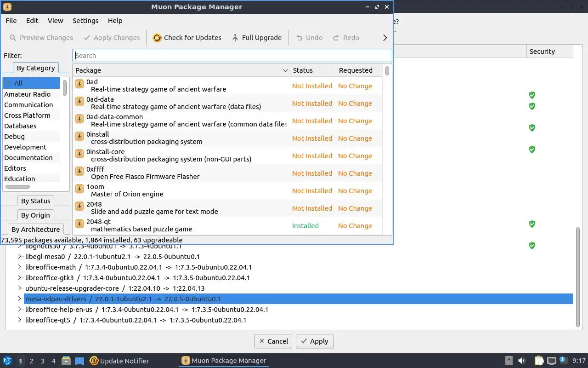This screenshot has height=368, width=588.
Task: Click the volume icon in system tray
Action: point(522,361)
